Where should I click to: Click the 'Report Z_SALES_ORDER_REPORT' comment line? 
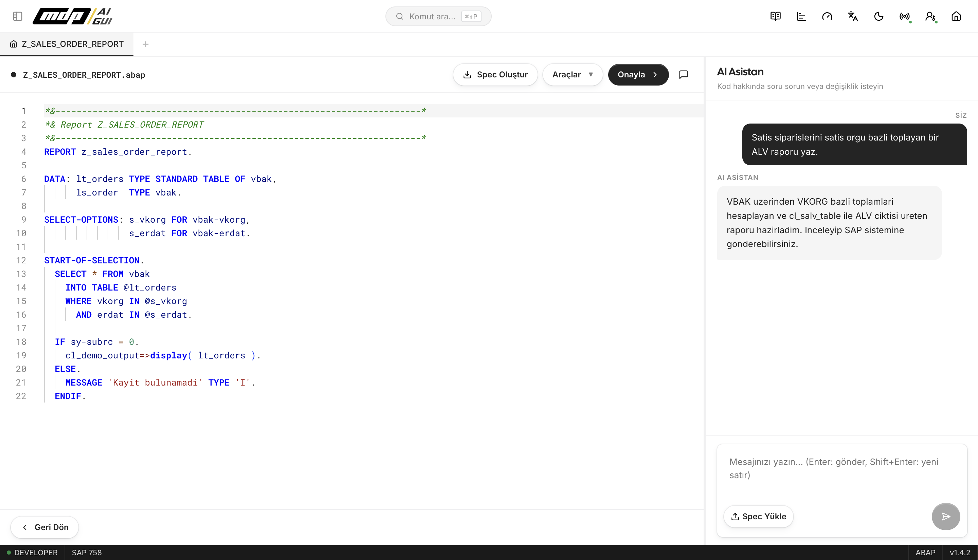(x=124, y=125)
